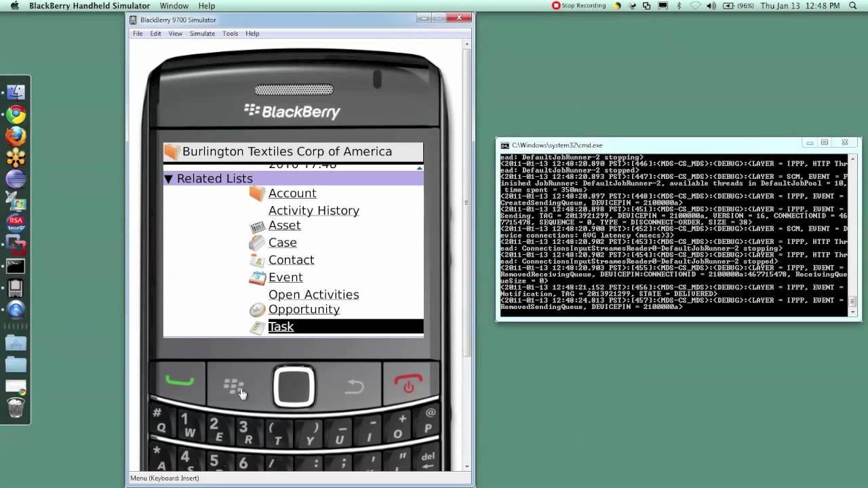The width and height of the screenshot is (868, 488).
Task: Launch Firefox from the dock
Action: pos(16,136)
